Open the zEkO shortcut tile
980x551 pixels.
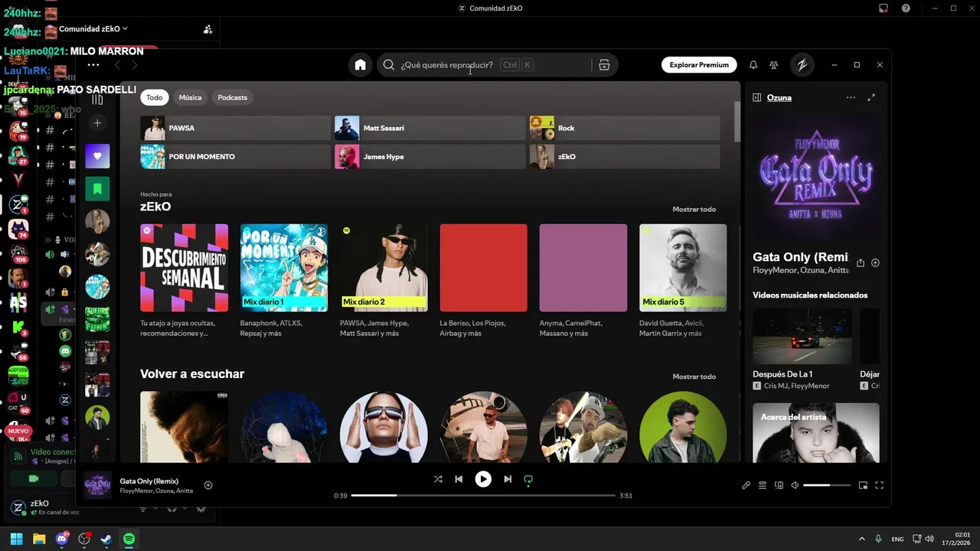pyautogui.click(x=625, y=156)
